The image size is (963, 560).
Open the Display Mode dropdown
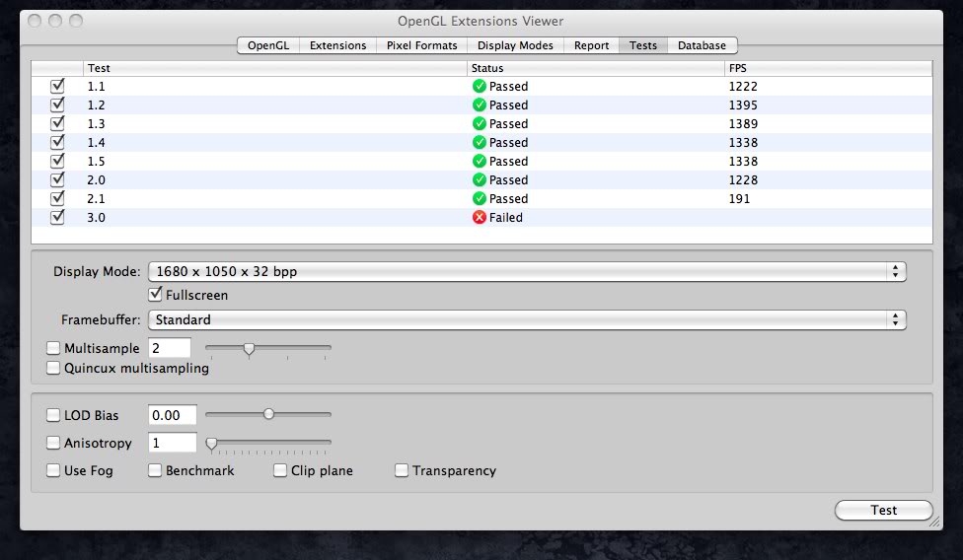coord(527,272)
